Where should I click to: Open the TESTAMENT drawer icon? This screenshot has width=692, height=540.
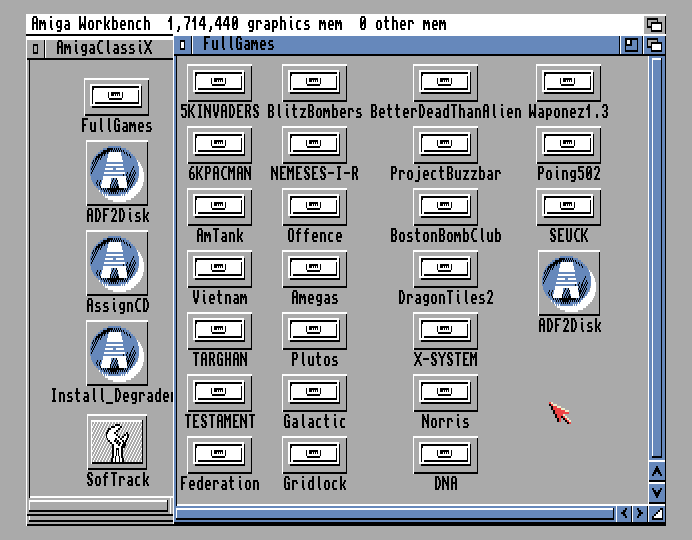pyautogui.click(x=219, y=393)
